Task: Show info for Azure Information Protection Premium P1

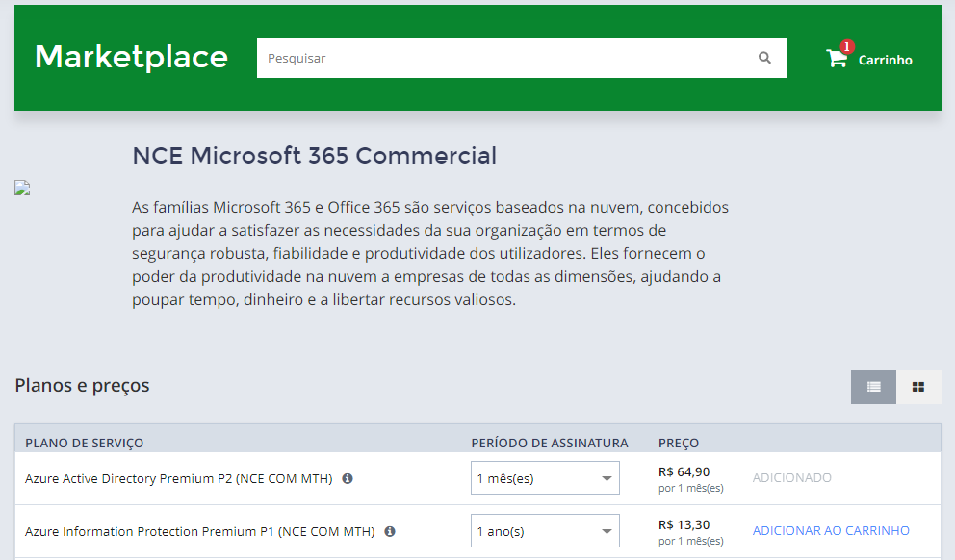Action: [390, 531]
